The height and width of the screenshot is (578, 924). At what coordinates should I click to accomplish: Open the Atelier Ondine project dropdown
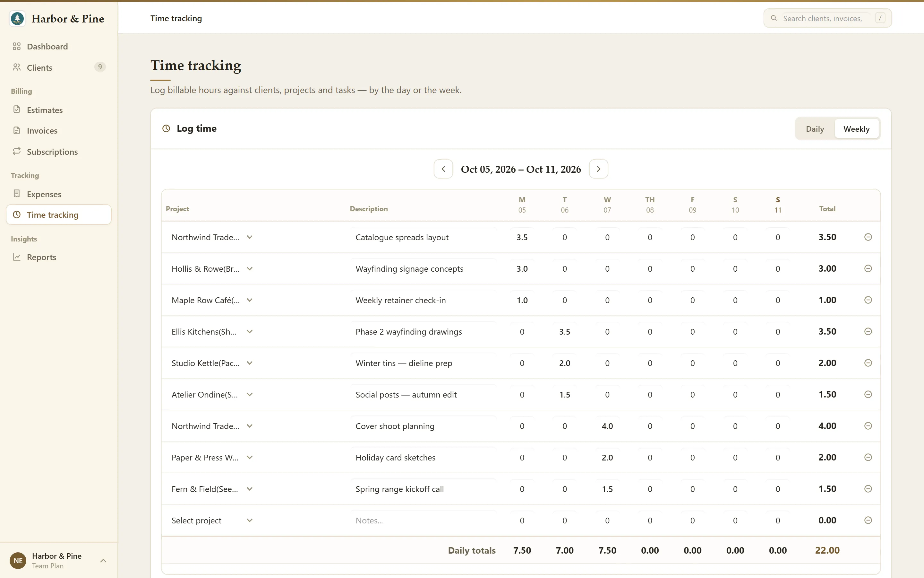pos(212,394)
